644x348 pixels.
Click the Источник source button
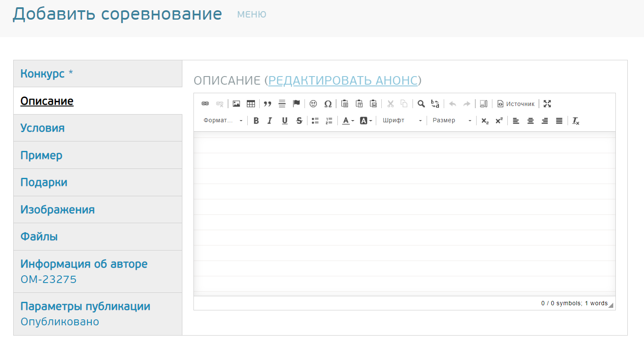[516, 104]
